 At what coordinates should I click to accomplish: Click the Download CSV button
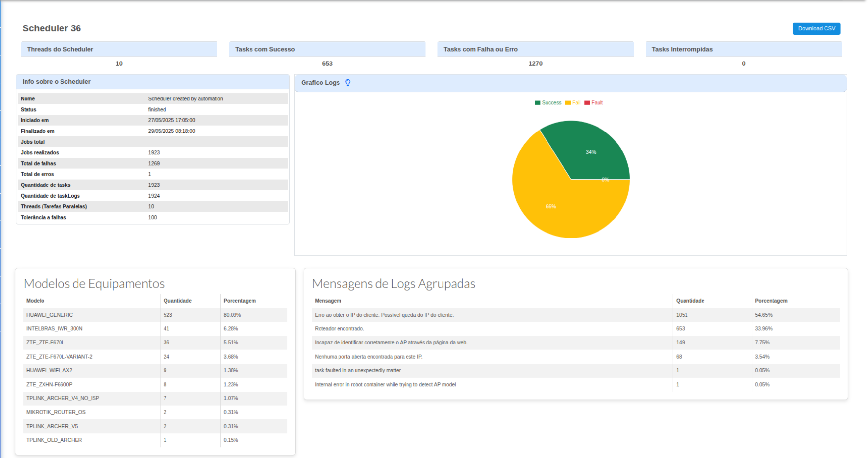pyautogui.click(x=816, y=29)
